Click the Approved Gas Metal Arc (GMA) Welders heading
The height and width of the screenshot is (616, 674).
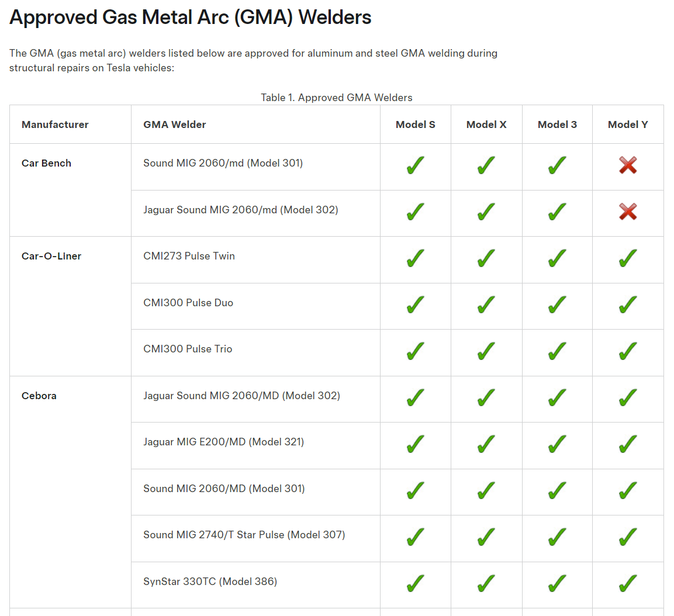coord(191,18)
